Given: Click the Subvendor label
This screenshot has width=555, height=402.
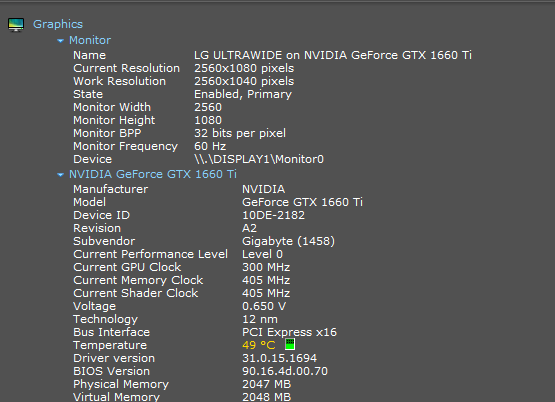Looking at the screenshot, I should (x=104, y=241).
